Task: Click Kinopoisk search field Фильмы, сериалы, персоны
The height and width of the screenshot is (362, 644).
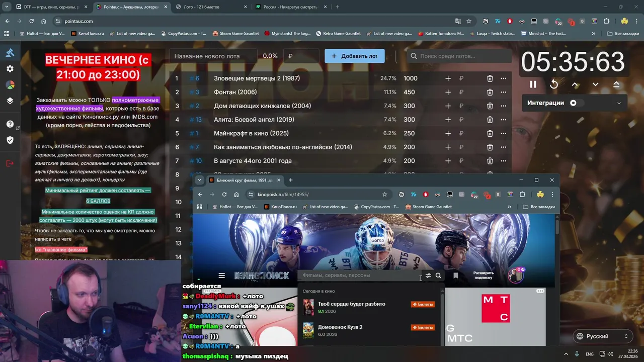Action: [359, 276]
